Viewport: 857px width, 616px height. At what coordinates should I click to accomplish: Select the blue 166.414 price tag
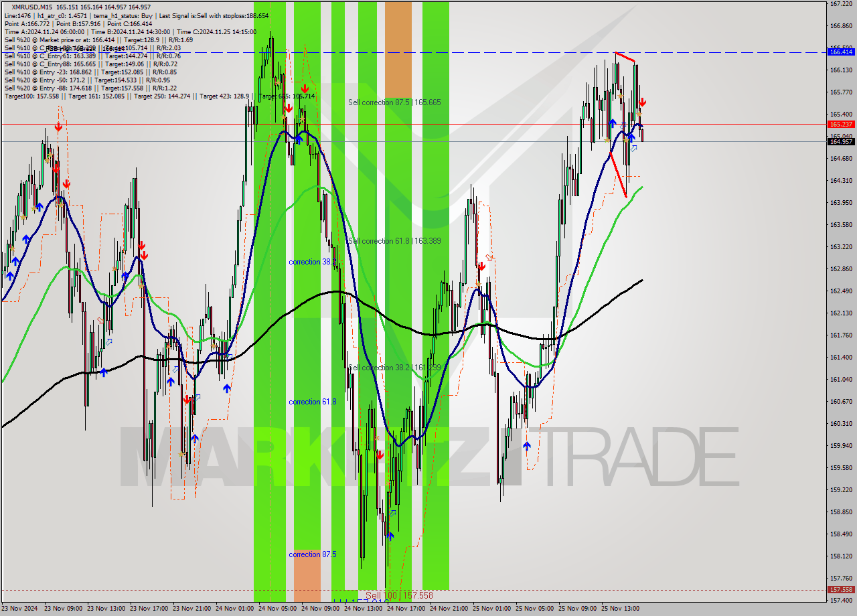tap(841, 52)
